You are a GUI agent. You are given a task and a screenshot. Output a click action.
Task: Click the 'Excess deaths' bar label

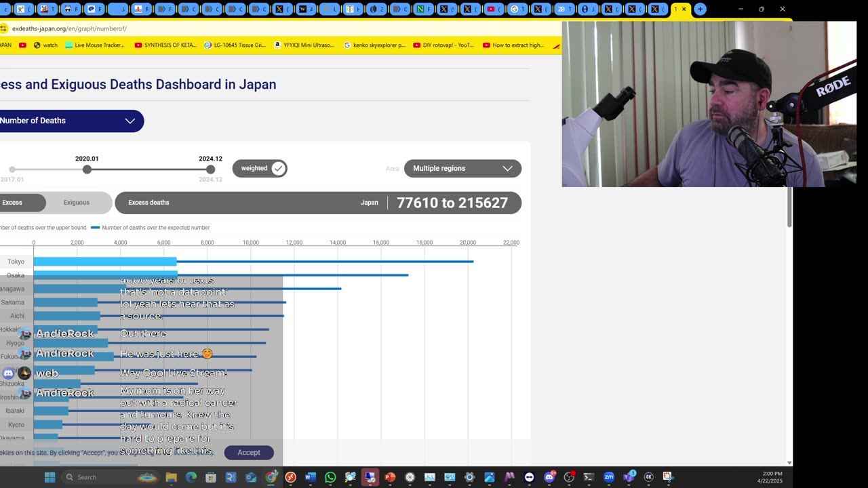(x=149, y=203)
